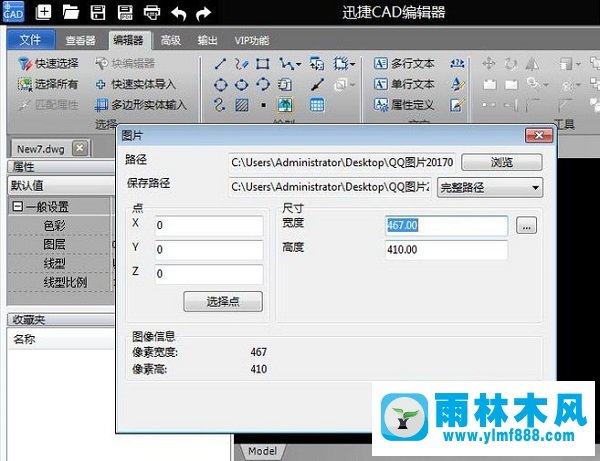The image size is (600, 461).
Task: Close the 图片 dialog
Action: (539, 135)
